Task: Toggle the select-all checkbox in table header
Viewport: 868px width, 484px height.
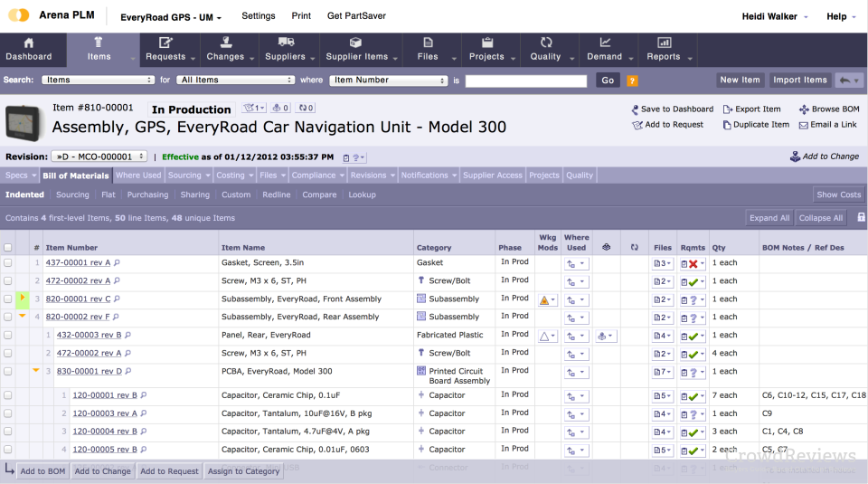Action: (x=8, y=248)
